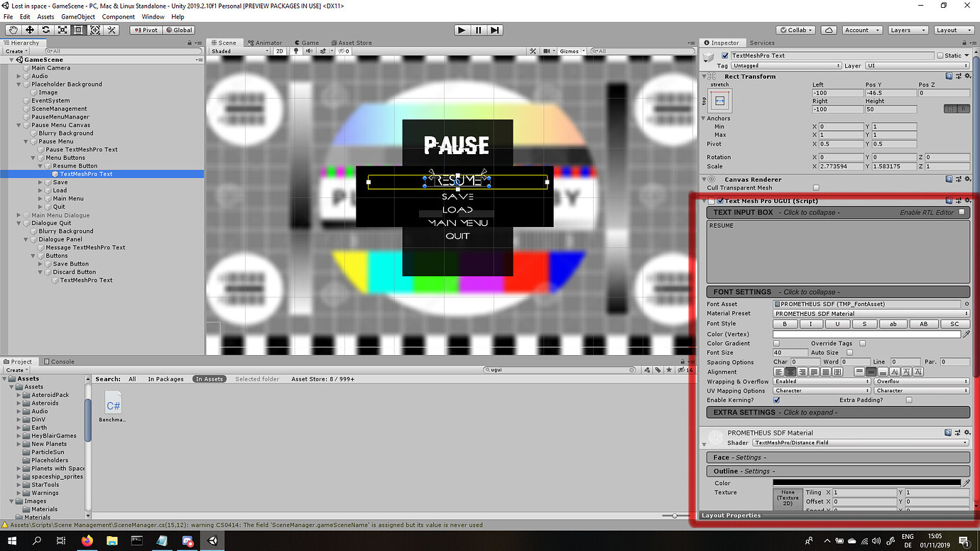This screenshot has height=551, width=980.
Task: Toggle scene lighting in Scene view
Action: coord(296,50)
